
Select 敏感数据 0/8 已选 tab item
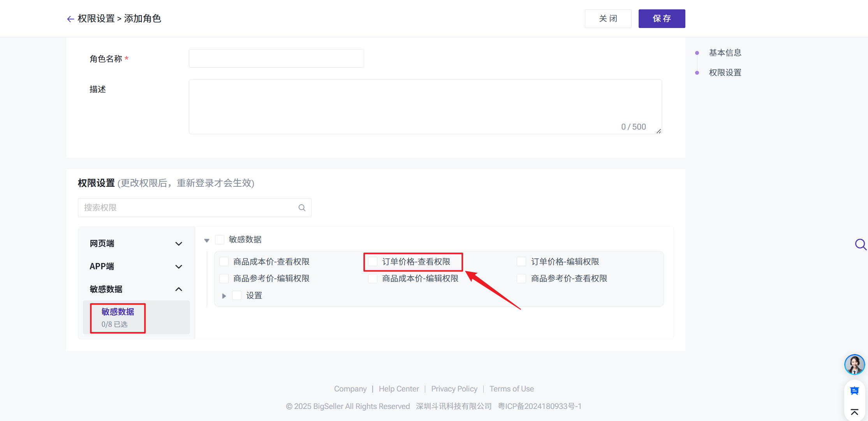pyautogui.click(x=118, y=318)
